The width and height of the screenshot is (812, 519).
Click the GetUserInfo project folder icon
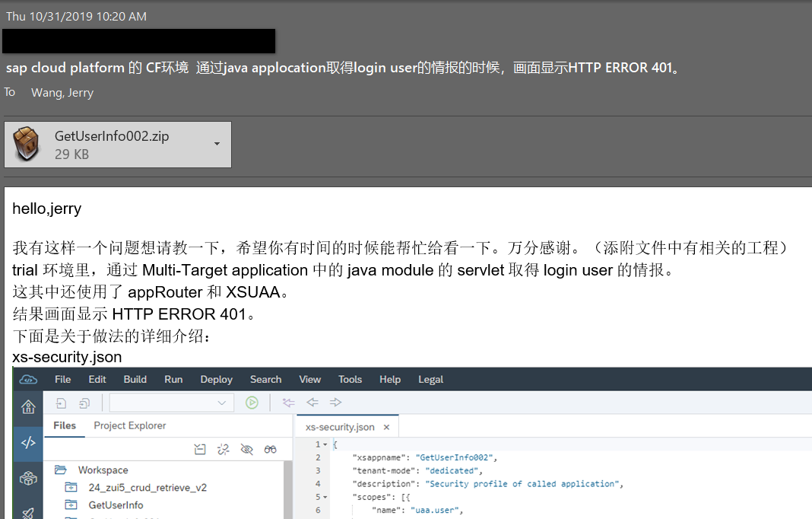(71, 505)
